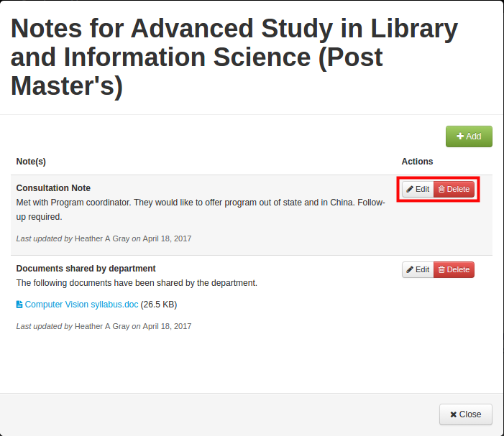The height and width of the screenshot is (436, 504).
Task: Click trash icon for Documents shared by department
Action: click(441, 269)
